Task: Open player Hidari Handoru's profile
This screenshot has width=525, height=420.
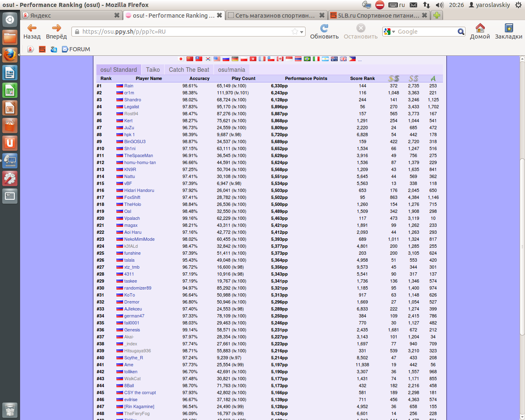Action: tap(139, 190)
